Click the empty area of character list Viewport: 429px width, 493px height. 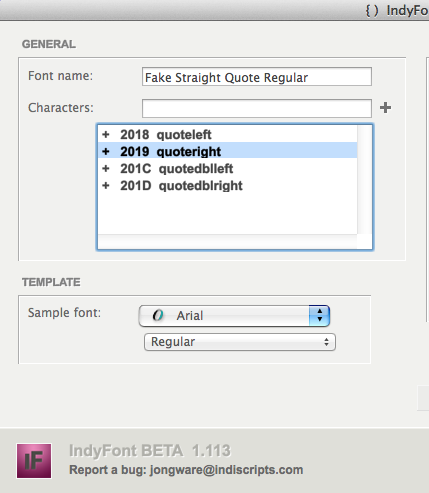[228, 214]
